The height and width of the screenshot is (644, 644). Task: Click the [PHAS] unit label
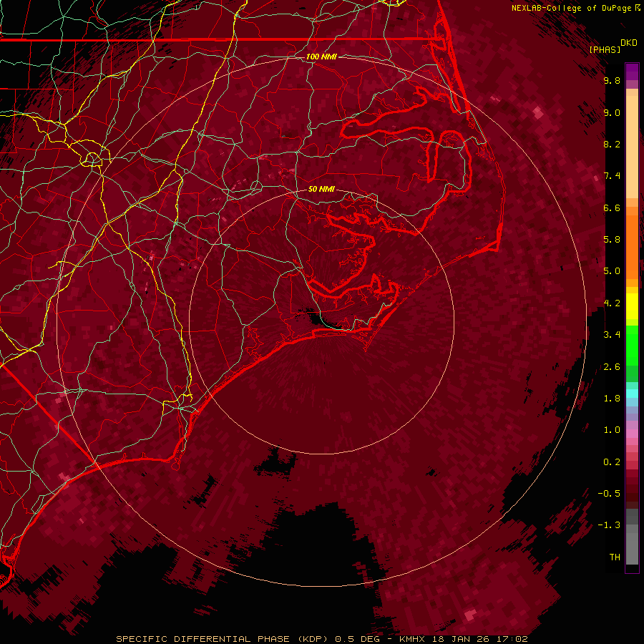pos(605,49)
